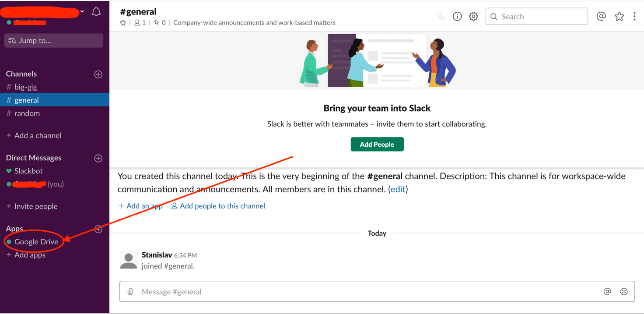Show mentions and reactions @ icon

(x=601, y=17)
